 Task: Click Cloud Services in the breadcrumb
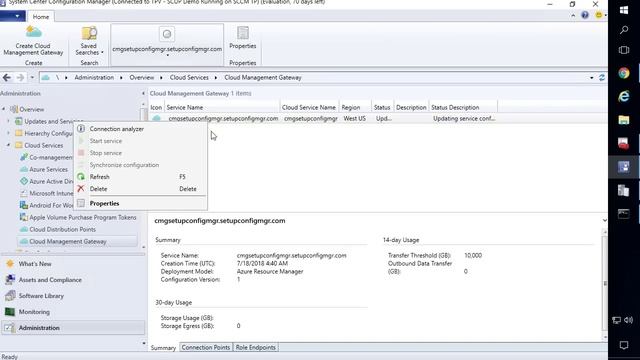(189, 78)
